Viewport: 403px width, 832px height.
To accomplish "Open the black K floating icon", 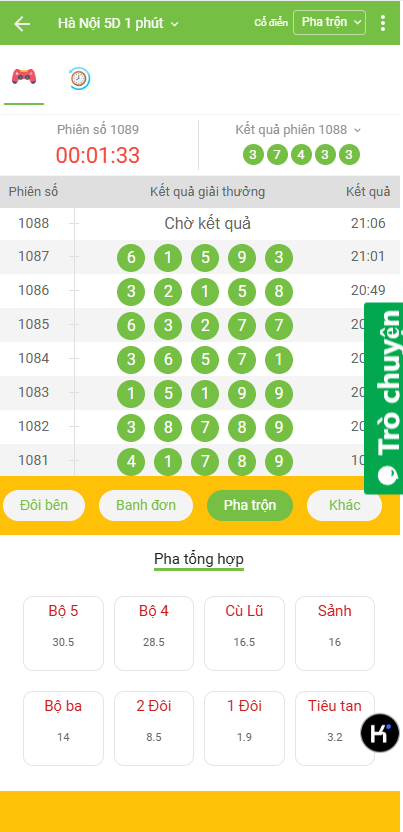I will coord(380,733).
